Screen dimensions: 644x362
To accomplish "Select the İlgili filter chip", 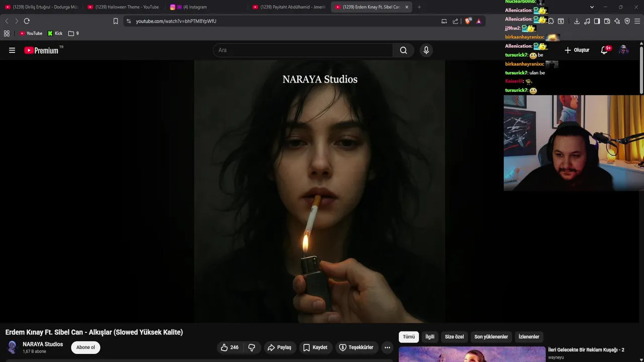I will click(430, 337).
